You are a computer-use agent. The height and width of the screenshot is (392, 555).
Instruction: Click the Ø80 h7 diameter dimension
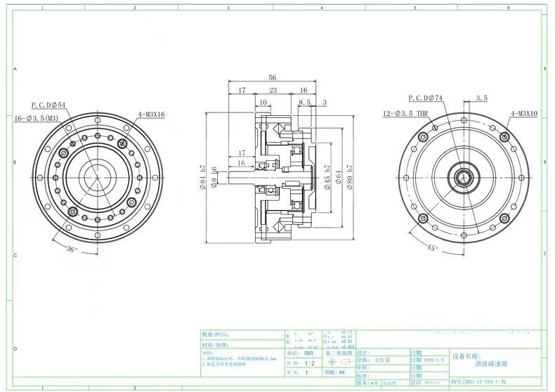point(350,178)
